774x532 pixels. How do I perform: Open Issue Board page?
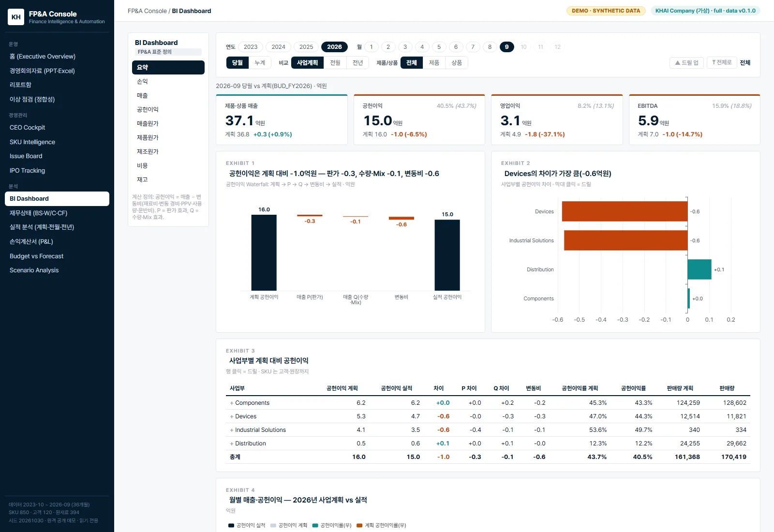57,156
